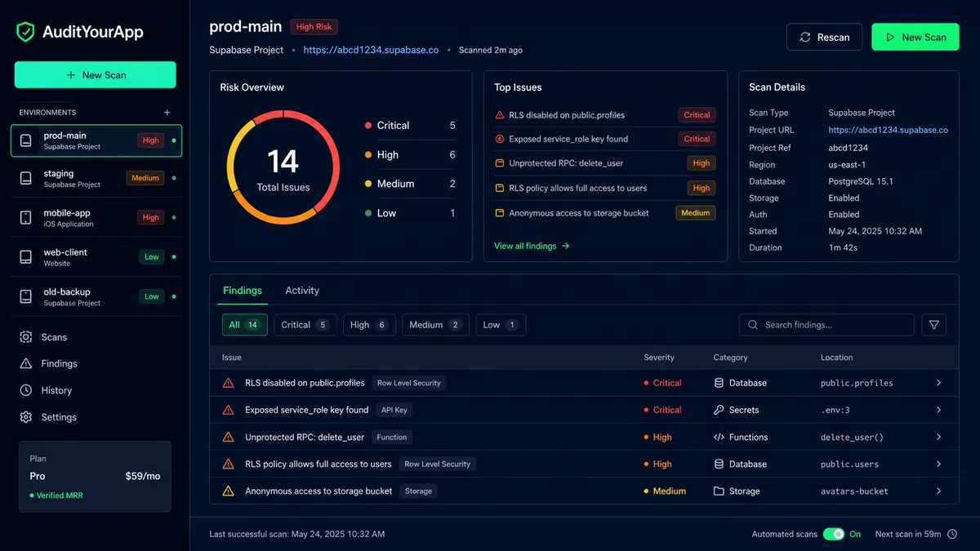Click the API Key tag
The image size is (980, 551).
click(x=394, y=410)
